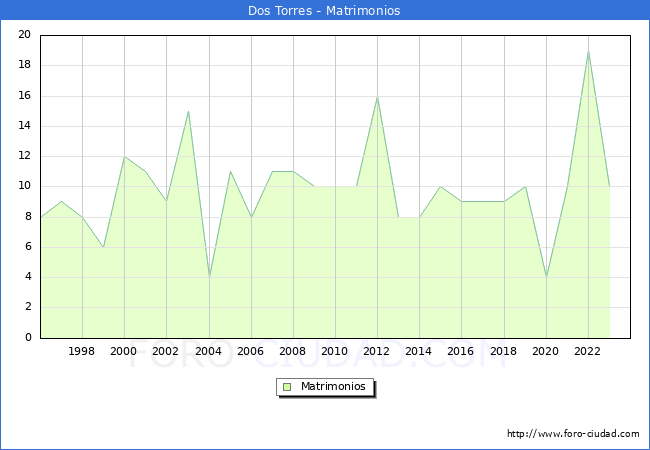Click the y-axis label 10
Screen dimensions: 650x450
pyautogui.click(x=25, y=186)
